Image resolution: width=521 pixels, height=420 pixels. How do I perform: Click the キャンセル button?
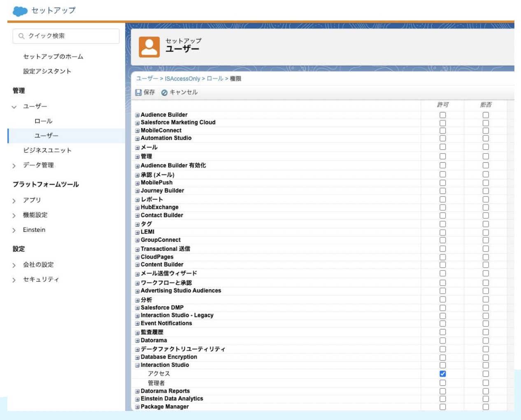click(179, 92)
